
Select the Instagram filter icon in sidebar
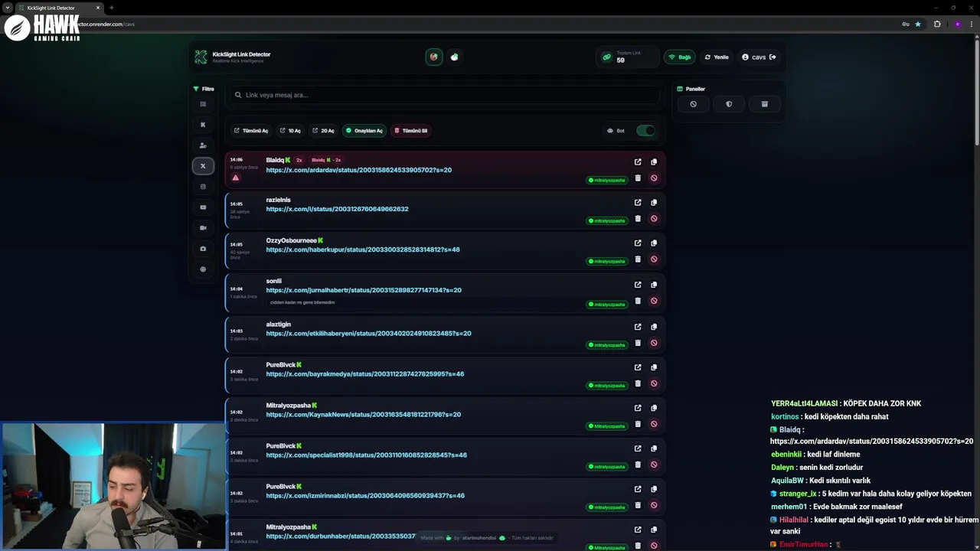203,187
